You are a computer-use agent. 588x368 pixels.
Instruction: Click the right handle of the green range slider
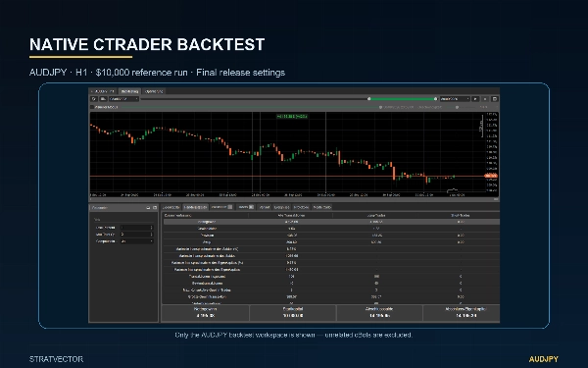pyautogui.click(x=435, y=99)
